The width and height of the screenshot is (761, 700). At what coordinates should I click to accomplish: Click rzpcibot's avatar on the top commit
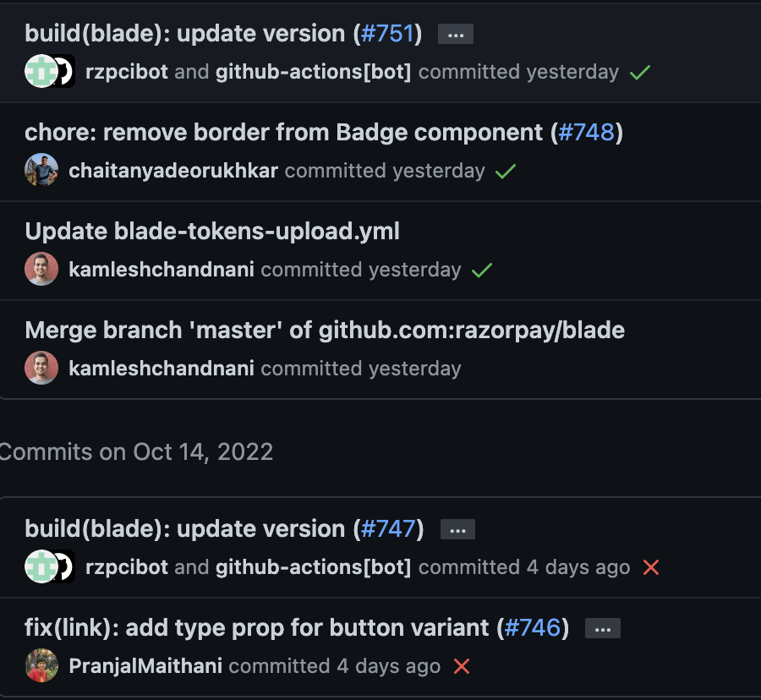coord(41,72)
